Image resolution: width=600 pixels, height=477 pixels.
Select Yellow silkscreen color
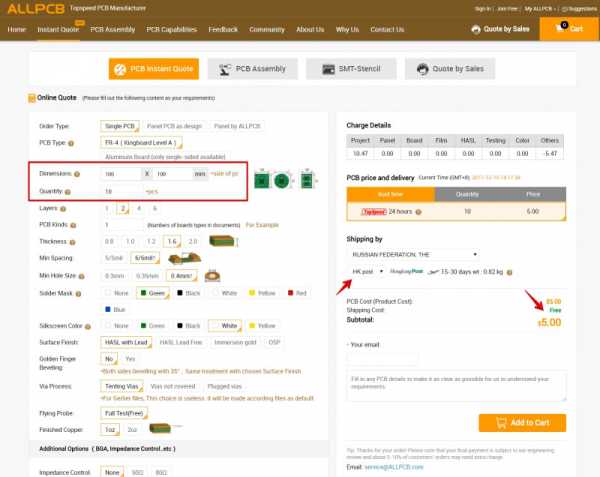coord(262,326)
